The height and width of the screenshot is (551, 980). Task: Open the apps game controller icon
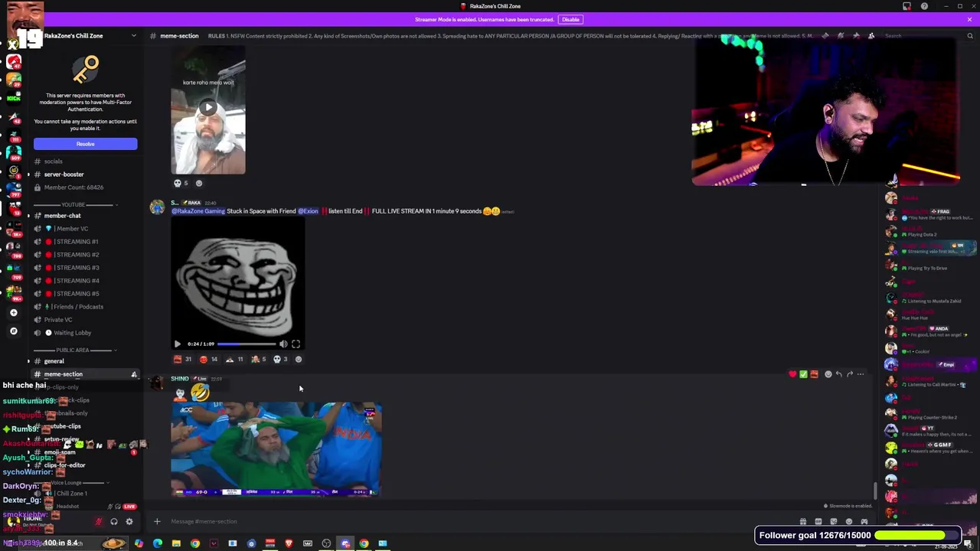[864, 522]
